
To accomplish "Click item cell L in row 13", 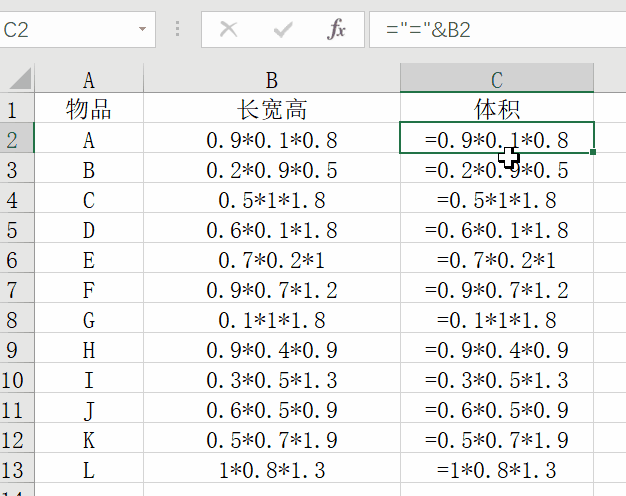I will coord(89,467).
